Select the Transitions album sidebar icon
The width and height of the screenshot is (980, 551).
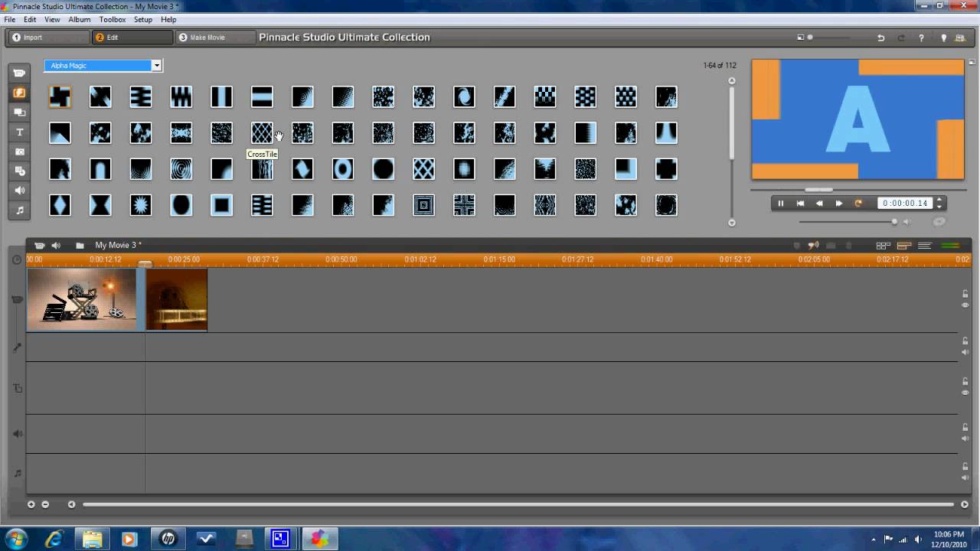pos(19,93)
